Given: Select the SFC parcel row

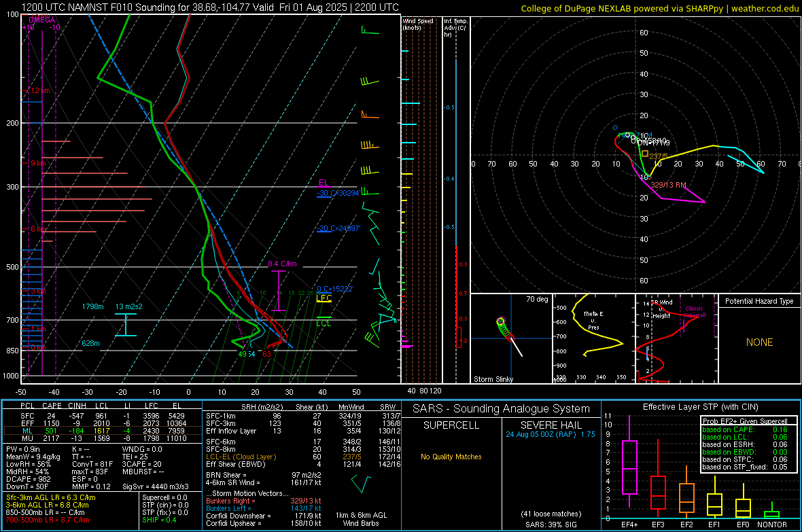Looking at the screenshot, I should pyautogui.click(x=103, y=416).
